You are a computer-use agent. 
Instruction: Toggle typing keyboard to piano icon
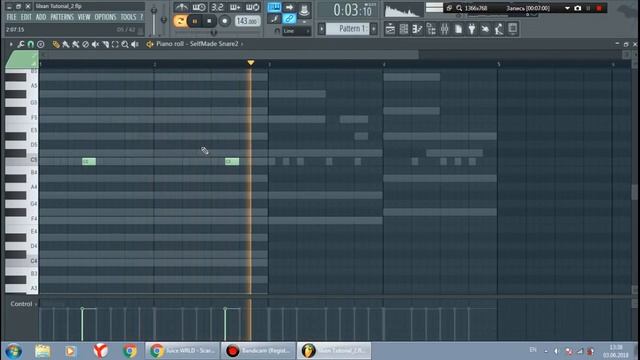tap(274, 7)
